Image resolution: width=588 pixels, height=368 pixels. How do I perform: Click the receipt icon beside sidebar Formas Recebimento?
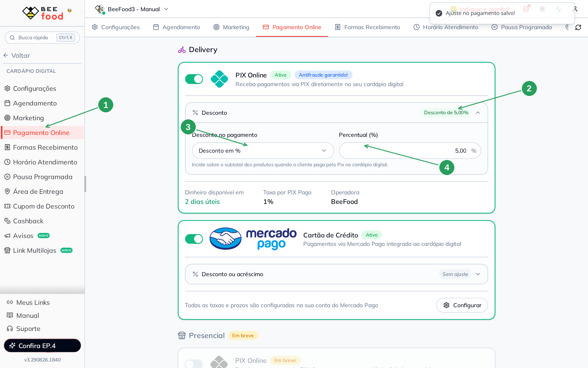tap(7, 147)
